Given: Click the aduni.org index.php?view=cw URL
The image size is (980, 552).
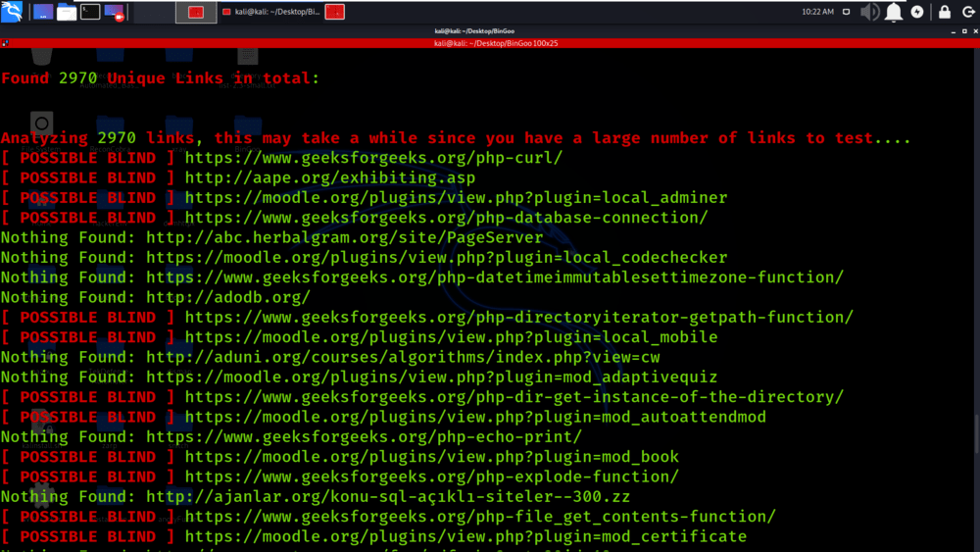Looking at the screenshot, I should point(403,357).
